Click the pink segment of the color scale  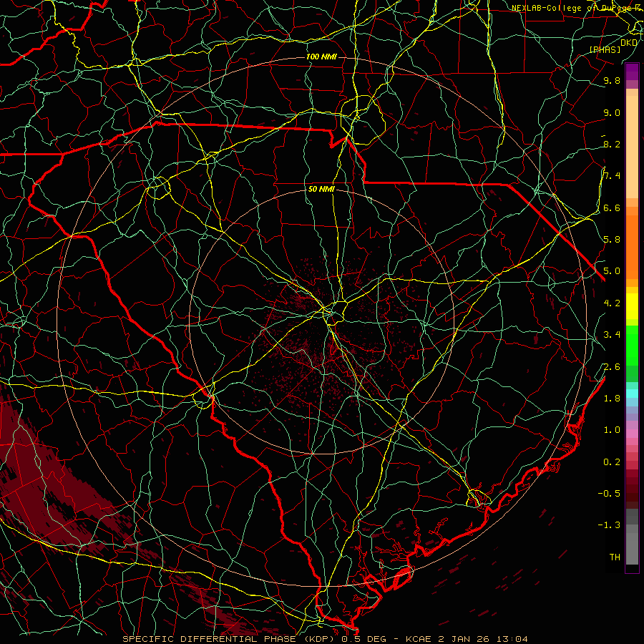[x=632, y=434]
